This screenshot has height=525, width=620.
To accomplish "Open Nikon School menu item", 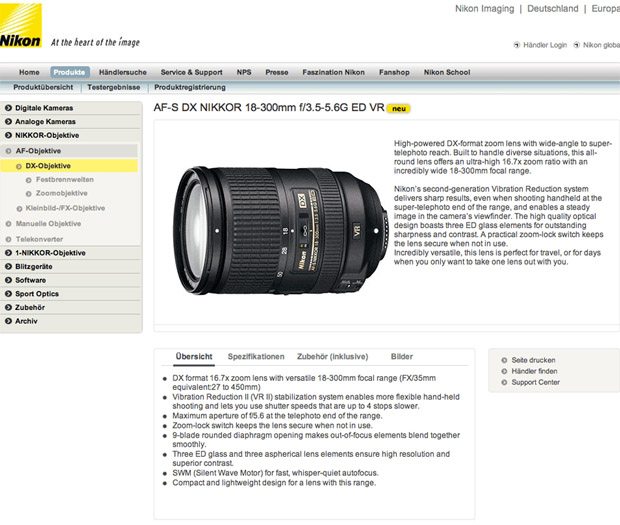I will tap(447, 72).
